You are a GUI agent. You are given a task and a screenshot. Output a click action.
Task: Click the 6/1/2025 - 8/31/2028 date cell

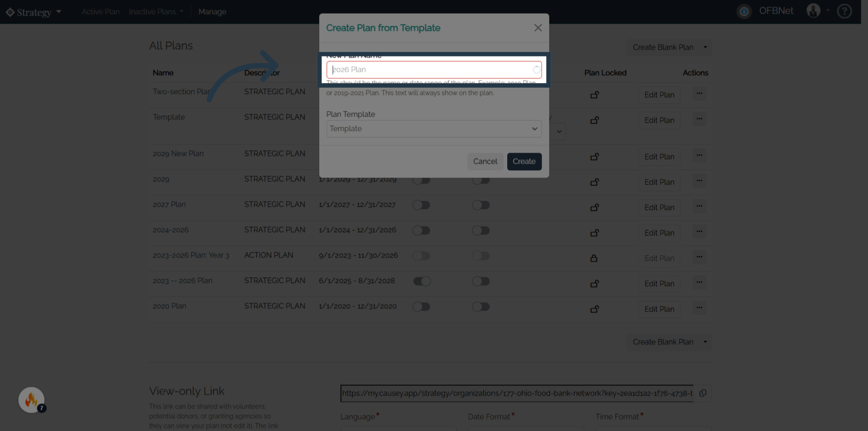point(357,281)
